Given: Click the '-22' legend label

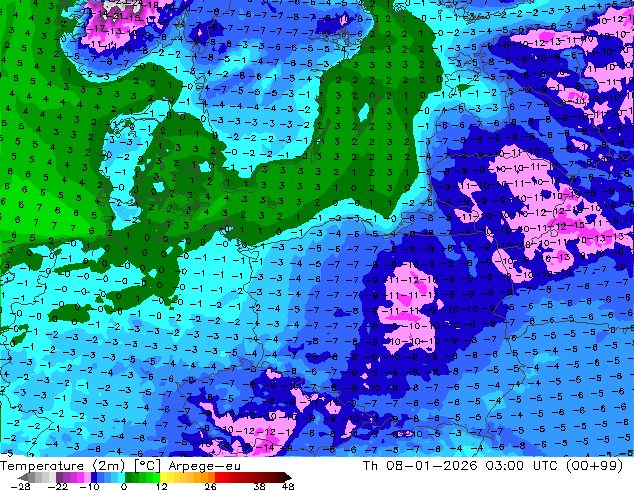Looking at the screenshot, I should click(x=57, y=486).
